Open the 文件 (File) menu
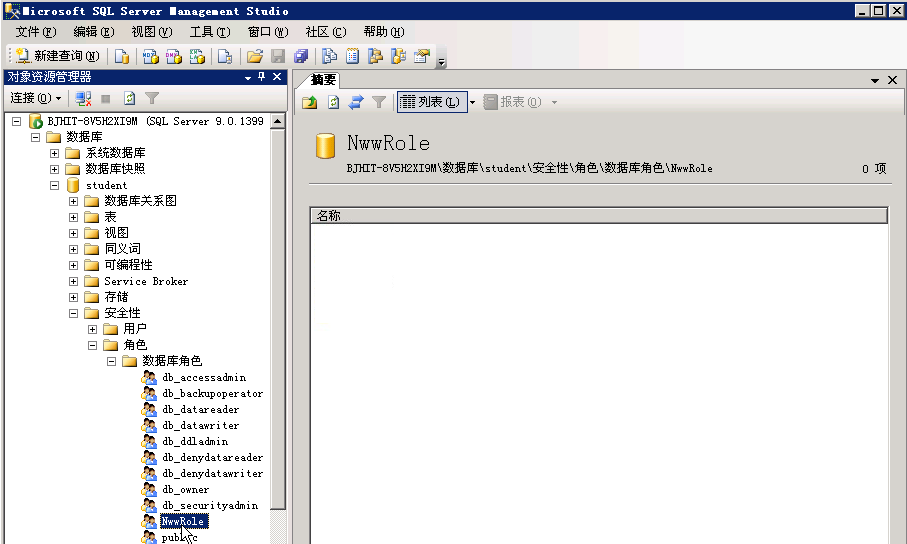 click(36, 32)
